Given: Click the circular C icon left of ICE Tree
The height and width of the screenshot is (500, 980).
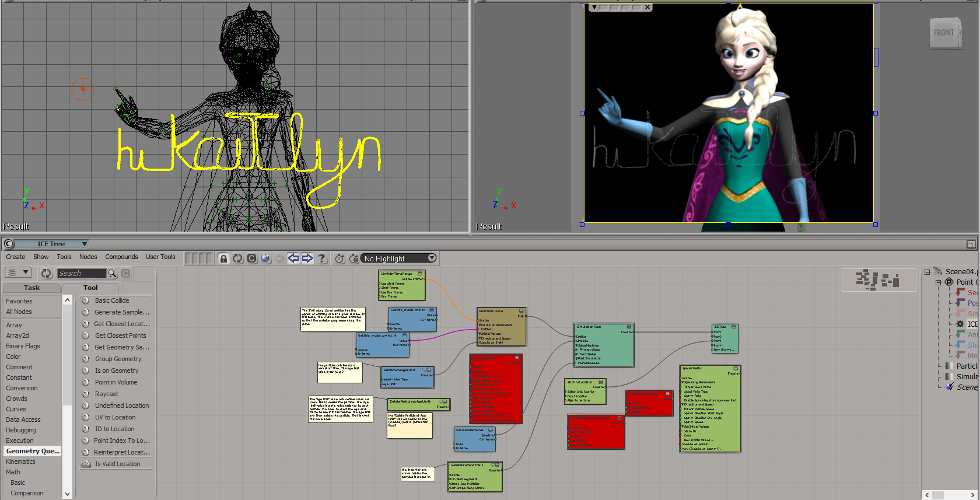Looking at the screenshot, I should (x=8, y=244).
